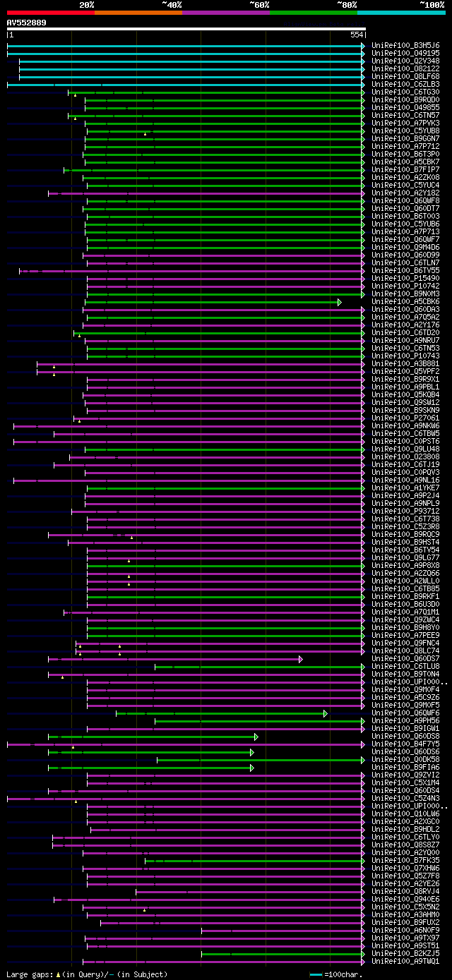Viewport: 452px width, 980px height.
Task: Open hit label UniRef100_A7Q5A2
Action: pyautogui.click(x=405, y=317)
